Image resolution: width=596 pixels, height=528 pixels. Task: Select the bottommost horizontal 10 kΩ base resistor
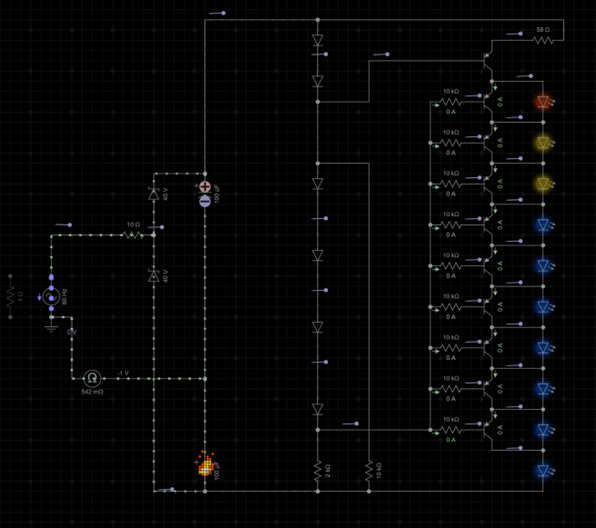(x=451, y=430)
